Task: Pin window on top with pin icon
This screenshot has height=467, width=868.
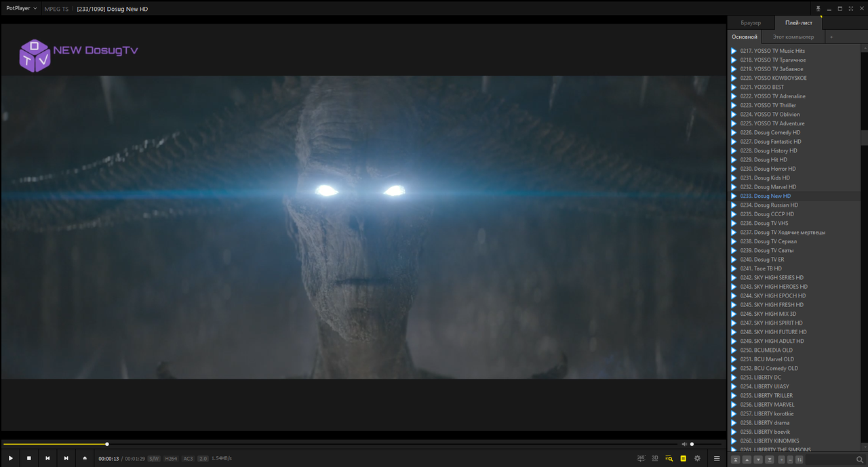Action: [x=818, y=9]
